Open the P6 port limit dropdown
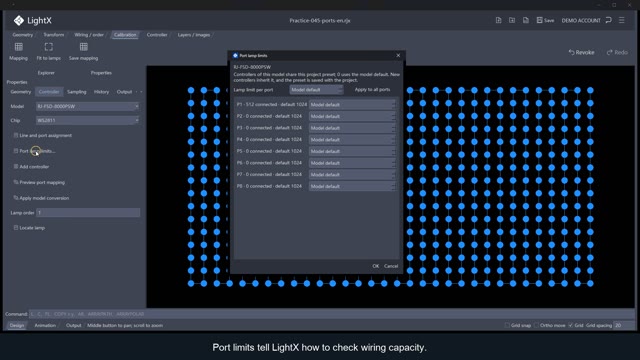The width and height of the screenshot is (640, 360). coord(352,163)
